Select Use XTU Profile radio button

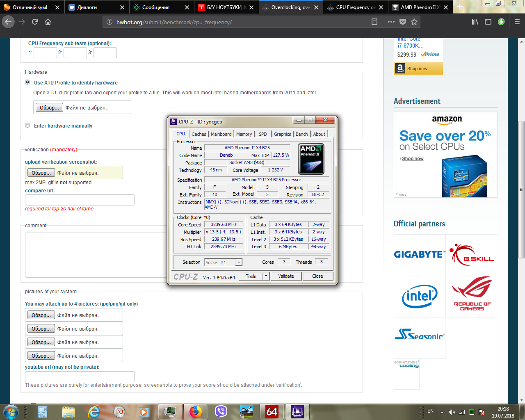click(27, 82)
